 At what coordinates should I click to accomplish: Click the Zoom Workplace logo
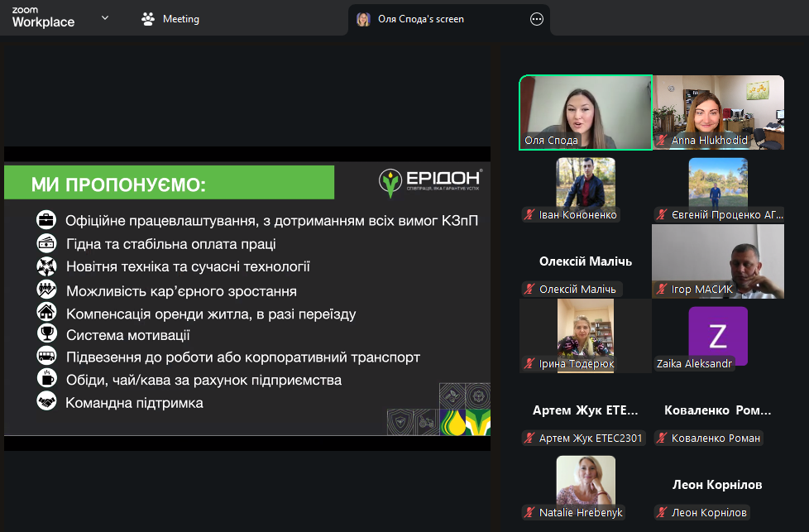(43, 18)
